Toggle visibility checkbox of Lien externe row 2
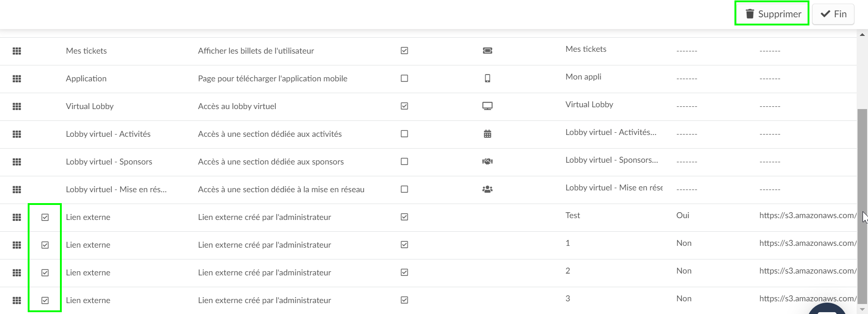Screen dimensions: 868x314 404,272
